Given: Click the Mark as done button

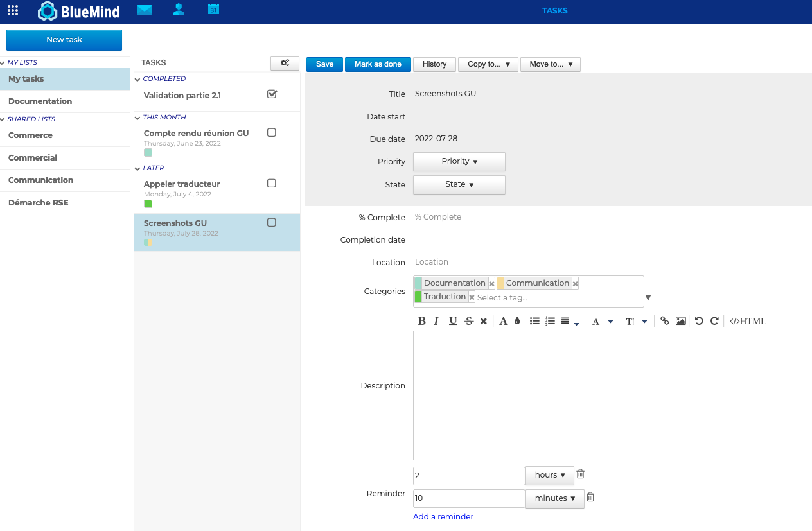Looking at the screenshot, I should pyautogui.click(x=378, y=64).
